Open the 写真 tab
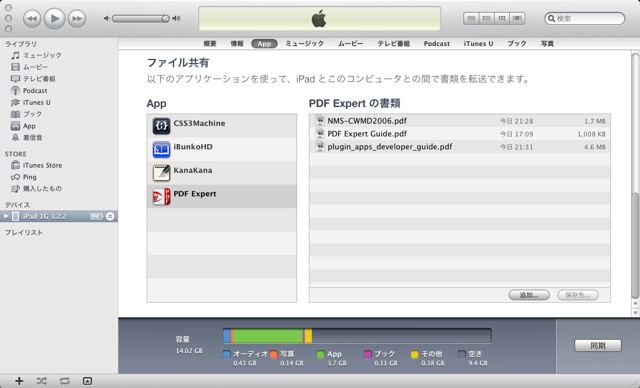This screenshot has height=388, width=640. pos(547,44)
